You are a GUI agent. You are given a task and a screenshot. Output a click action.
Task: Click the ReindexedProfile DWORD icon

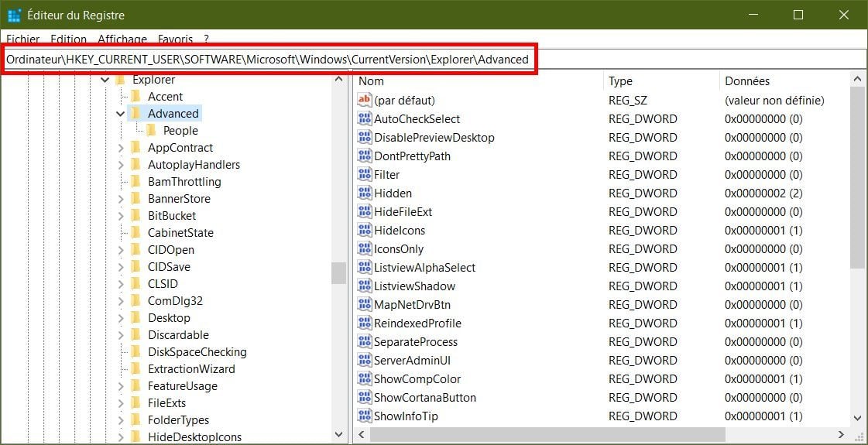click(365, 323)
